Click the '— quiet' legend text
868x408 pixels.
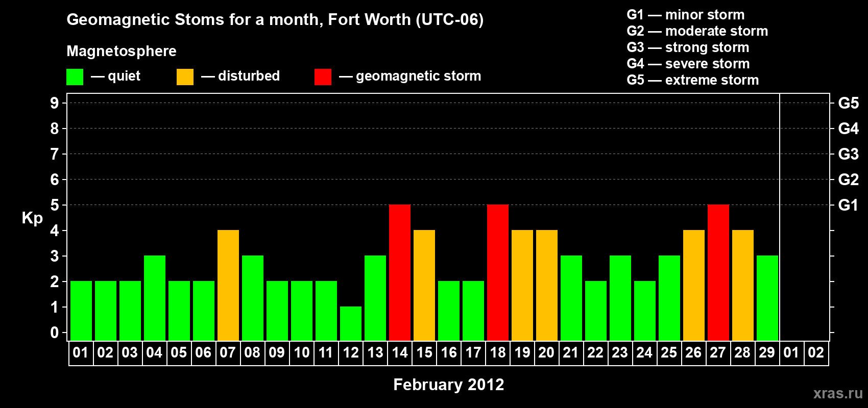tap(115, 76)
